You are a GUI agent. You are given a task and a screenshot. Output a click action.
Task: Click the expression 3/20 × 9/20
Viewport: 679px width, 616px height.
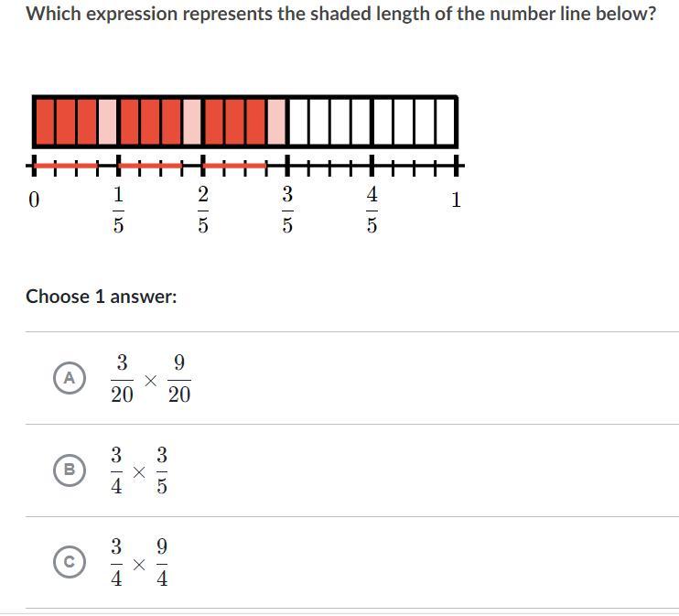(x=150, y=378)
